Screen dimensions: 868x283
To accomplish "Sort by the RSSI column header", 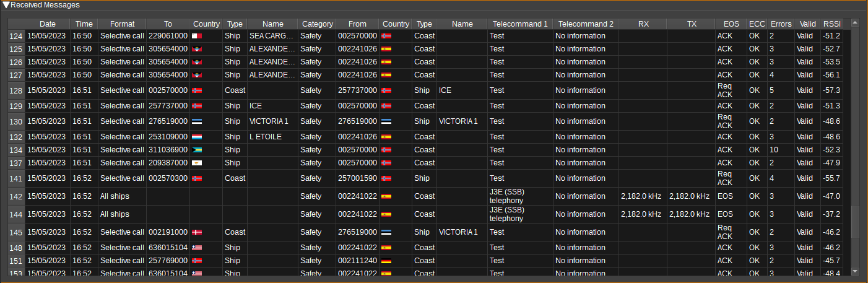I will pos(831,24).
